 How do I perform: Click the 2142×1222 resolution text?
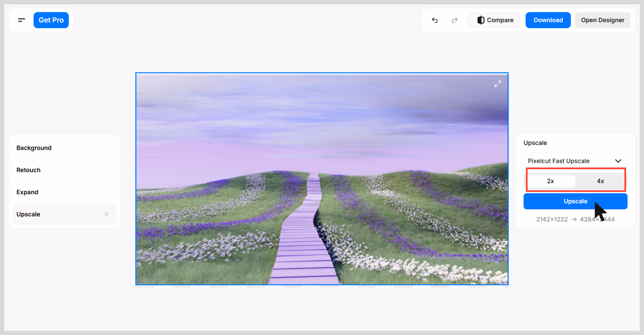[x=552, y=219]
